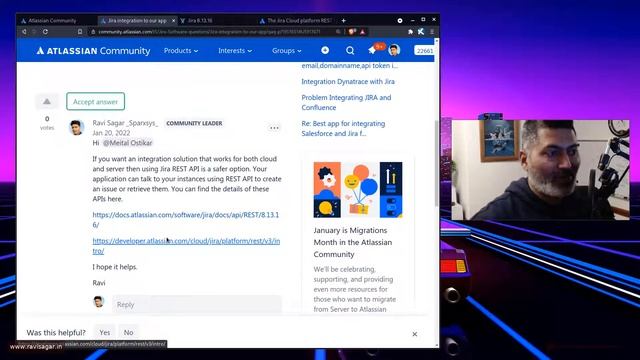Click the create plus icon in header

[325, 50]
